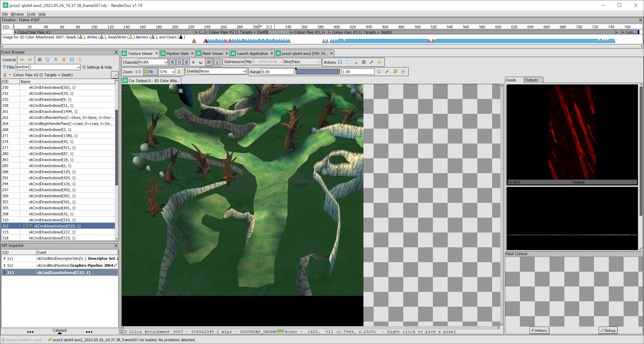Image resolution: width=644 pixels, height=344 pixels.
Task: Click the orange asterisk bookmark icon
Action: pyautogui.click(x=64, y=60)
